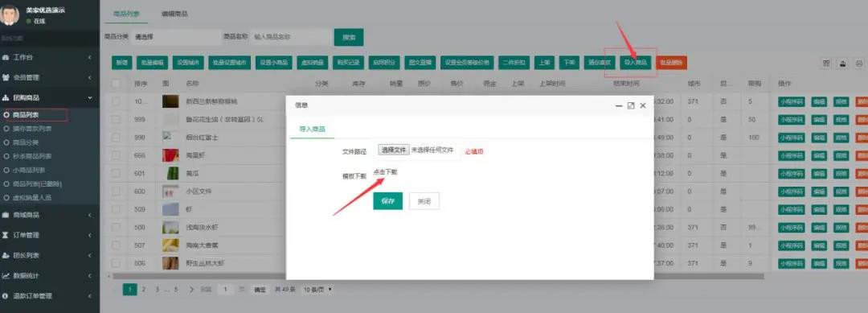This screenshot has width=868, height=313.
Task: Open 商品分类 in the sidebar submenu
Action: pyautogui.click(x=25, y=142)
